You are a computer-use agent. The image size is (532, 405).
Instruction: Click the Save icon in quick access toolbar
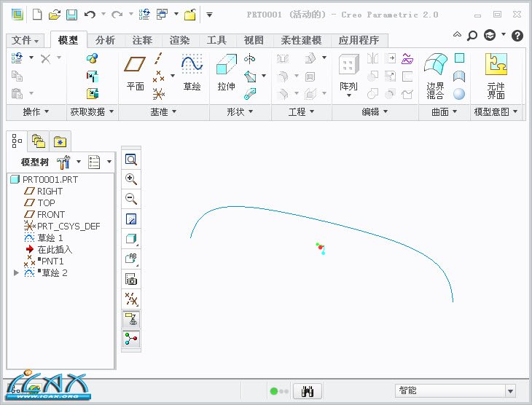[x=71, y=15]
